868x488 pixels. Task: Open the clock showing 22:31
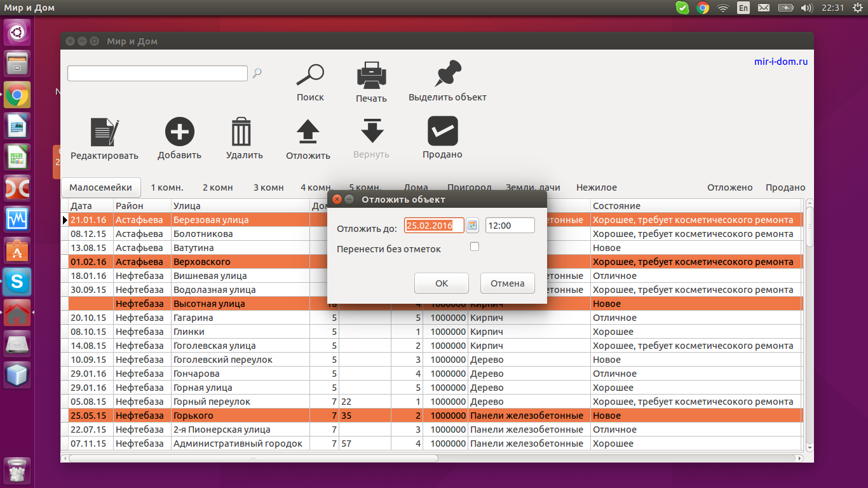[x=832, y=8]
